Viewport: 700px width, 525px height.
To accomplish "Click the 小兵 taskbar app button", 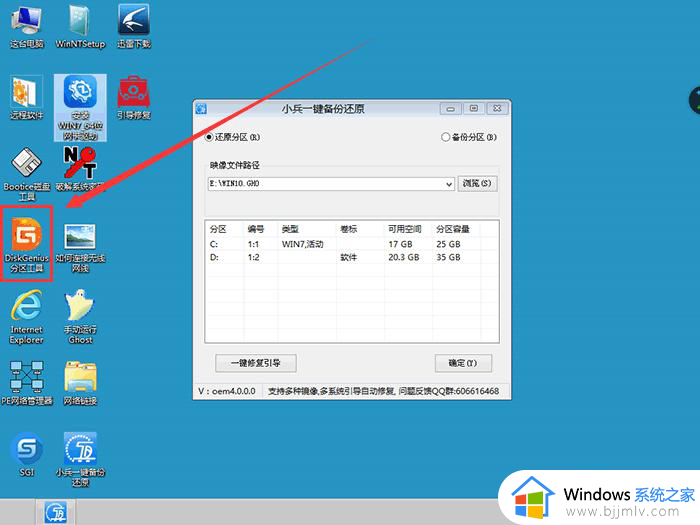I will click(56, 512).
